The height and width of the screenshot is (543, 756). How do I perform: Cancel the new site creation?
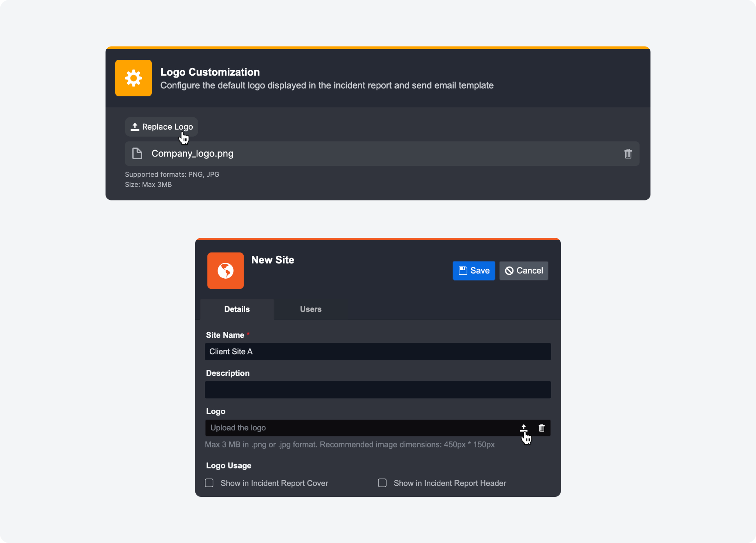click(x=524, y=271)
